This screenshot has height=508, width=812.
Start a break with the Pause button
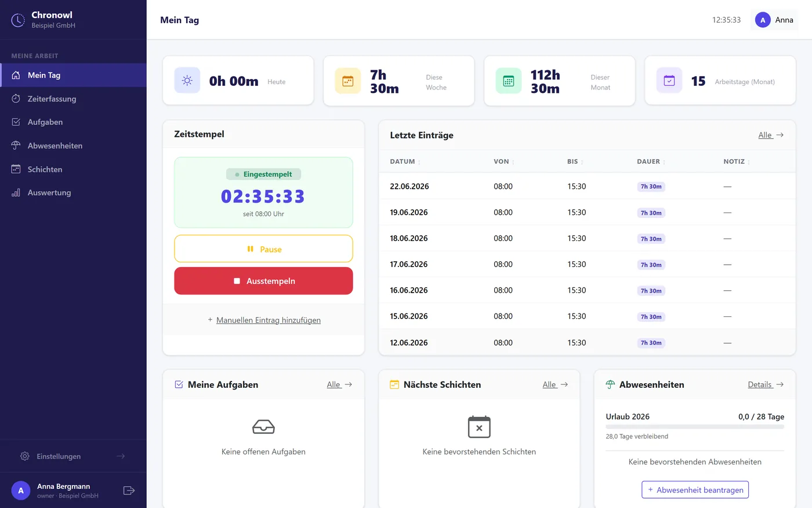coord(263,249)
